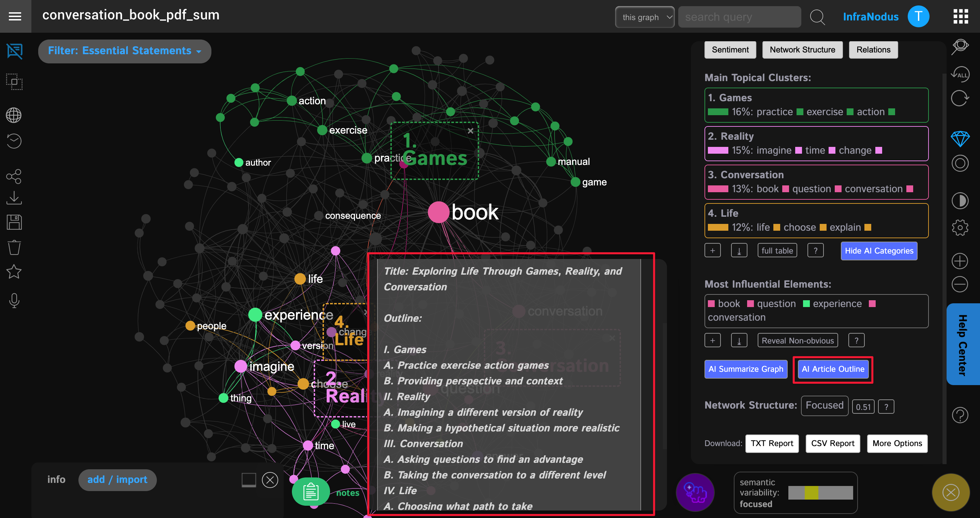Open the history clock icon
Viewport: 980px width, 518px height.
tap(14, 141)
